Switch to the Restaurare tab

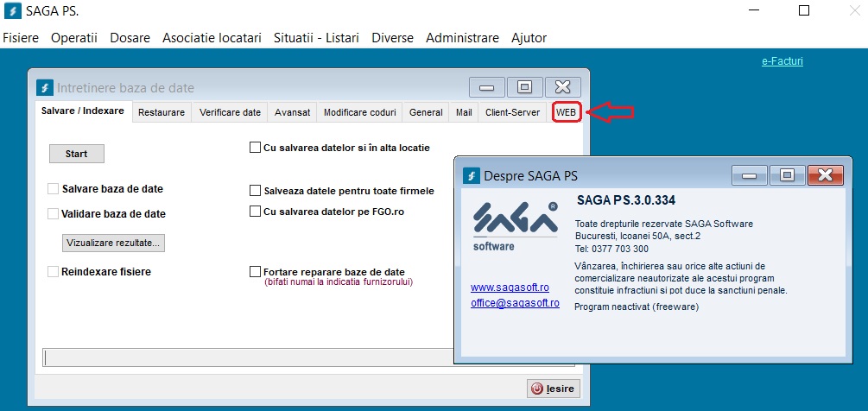click(x=162, y=112)
